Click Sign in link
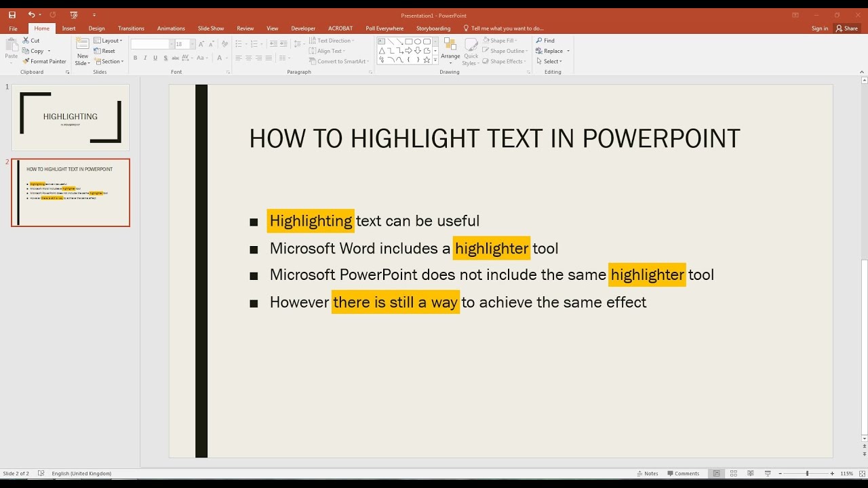Viewport: 868px width, 488px height. (x=820, y=28)
